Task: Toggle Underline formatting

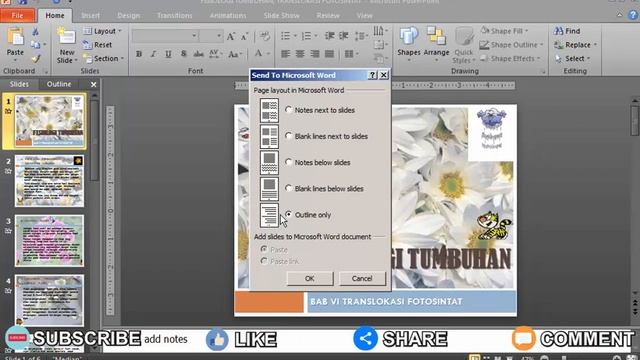Action: [168, 54]
